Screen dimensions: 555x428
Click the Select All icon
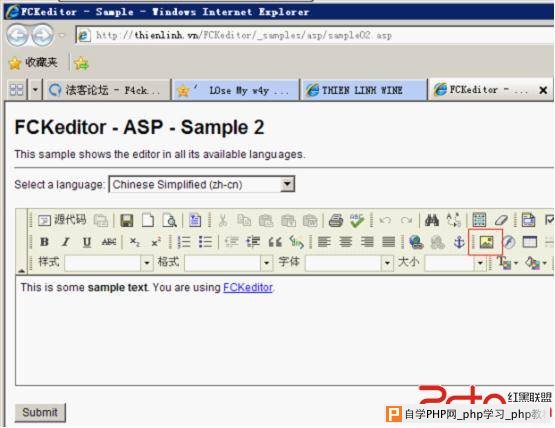pos(479,220)
